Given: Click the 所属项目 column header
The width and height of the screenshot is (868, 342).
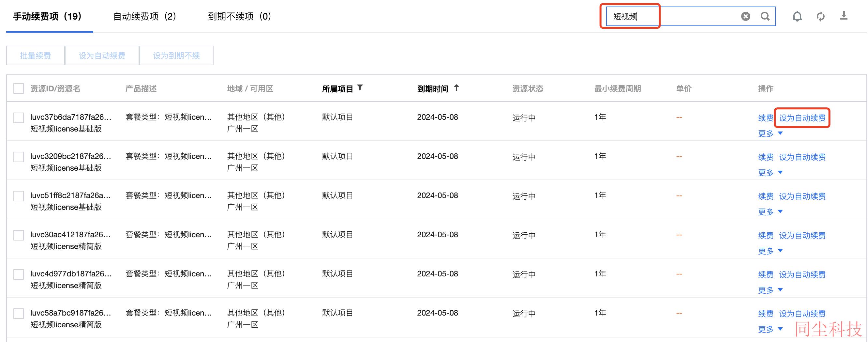Looking at the screenshot, I should pos(337,89).
